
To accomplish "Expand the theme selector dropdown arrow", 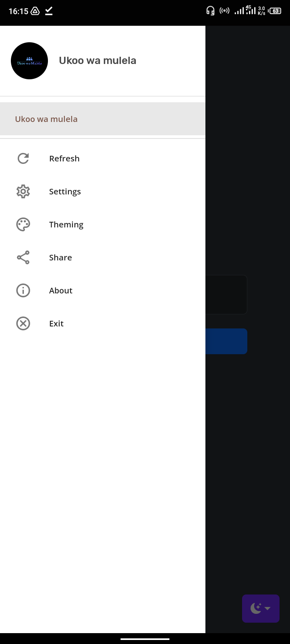I will pyautogui.click(x=267, y=609).
